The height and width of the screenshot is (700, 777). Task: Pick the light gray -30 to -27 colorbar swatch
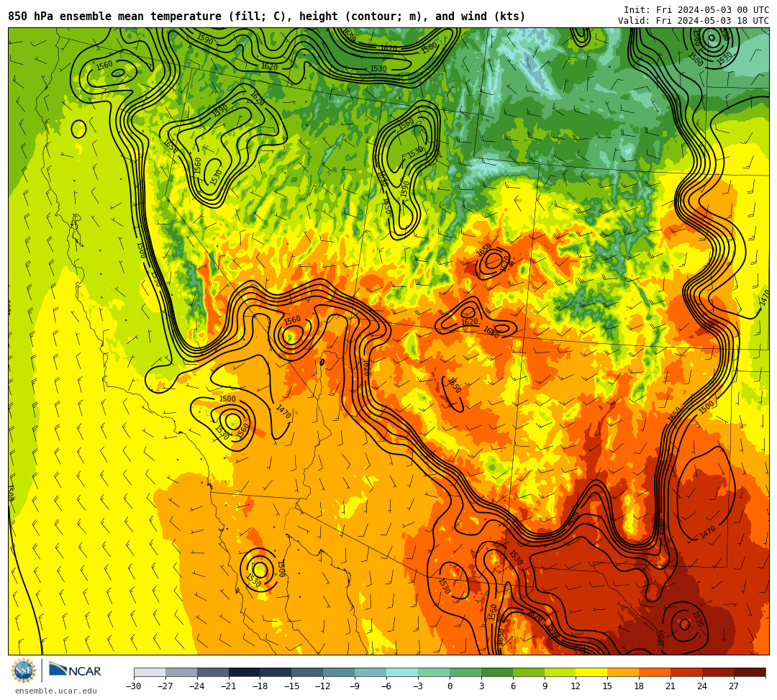(150, 672)
